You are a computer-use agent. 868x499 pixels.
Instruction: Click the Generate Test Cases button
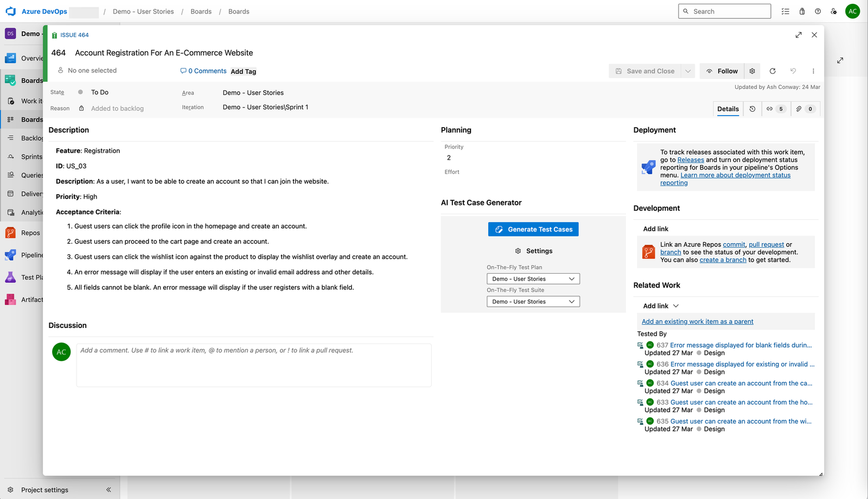pos(533,229)
